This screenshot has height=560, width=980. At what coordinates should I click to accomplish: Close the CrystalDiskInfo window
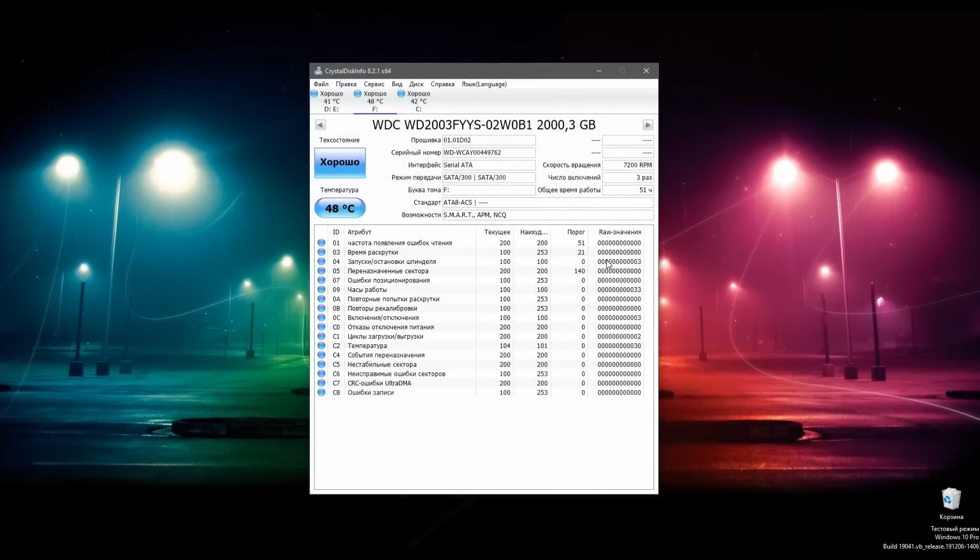pos(646,71)
